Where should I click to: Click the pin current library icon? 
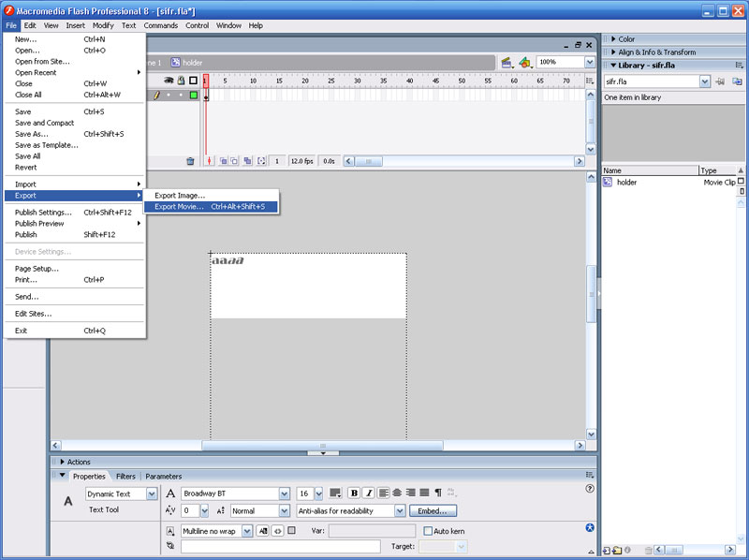click(720, 81)
